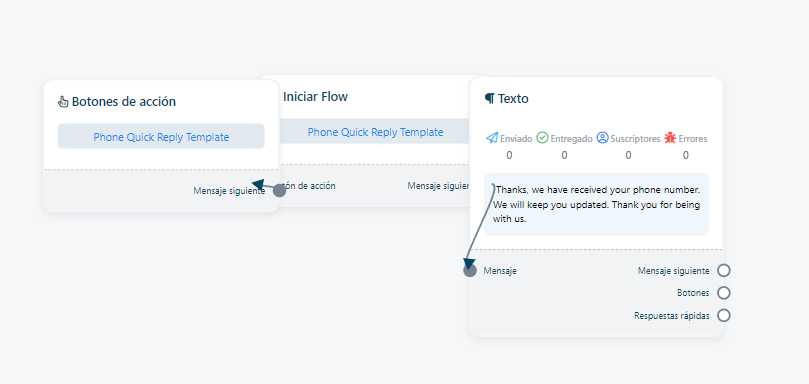Click the gray connector dot beside Botones de acción
Image resolution: width=809 pixels, height=384 pixels.
(279, 190)
